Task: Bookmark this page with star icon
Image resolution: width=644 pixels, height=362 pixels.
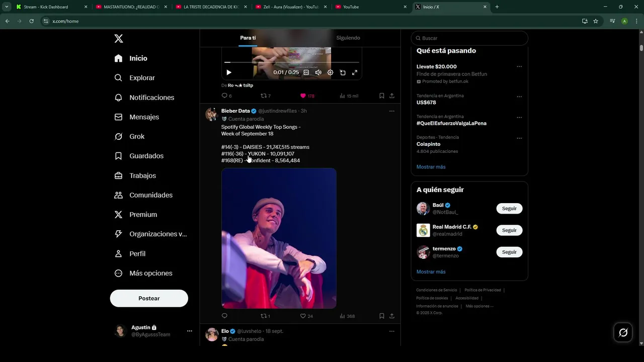Action: point(596,21)
